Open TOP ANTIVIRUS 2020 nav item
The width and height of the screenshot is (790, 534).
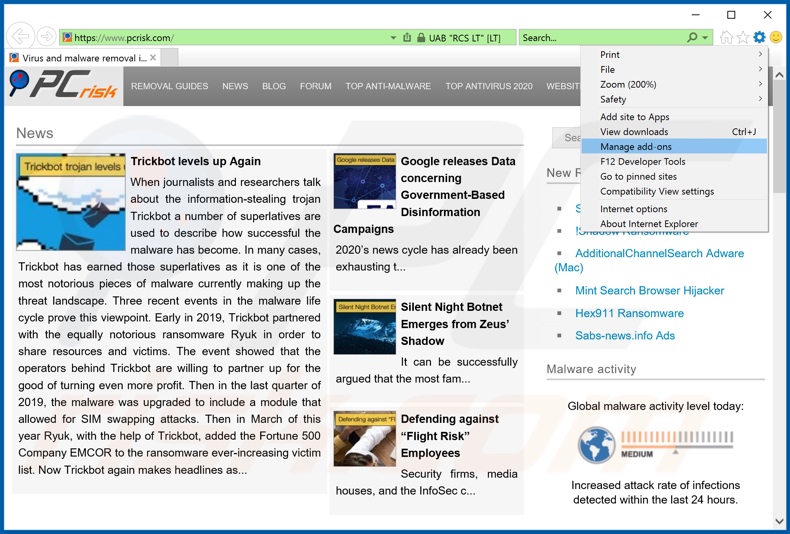tap(489, 86)
